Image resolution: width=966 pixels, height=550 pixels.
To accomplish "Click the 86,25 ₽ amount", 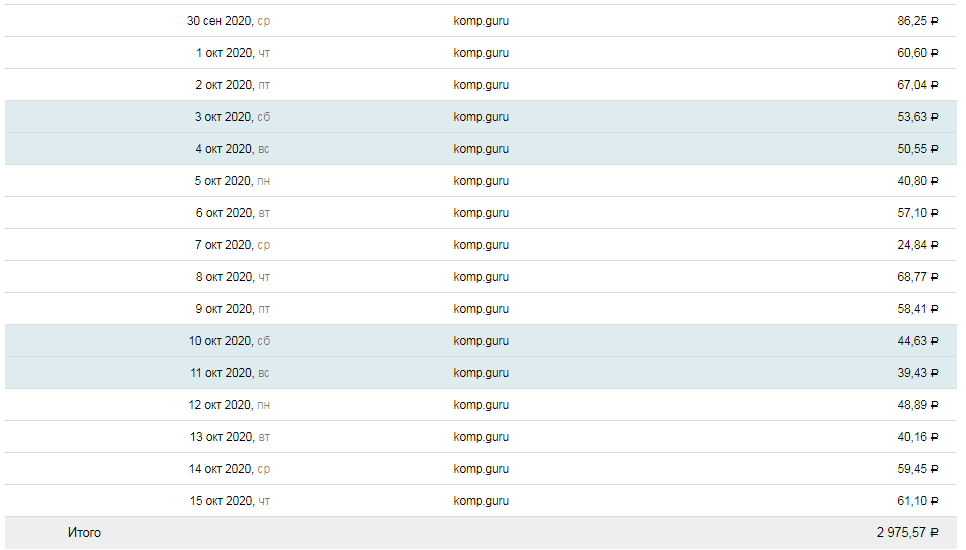I will click(x=918, y=21).
